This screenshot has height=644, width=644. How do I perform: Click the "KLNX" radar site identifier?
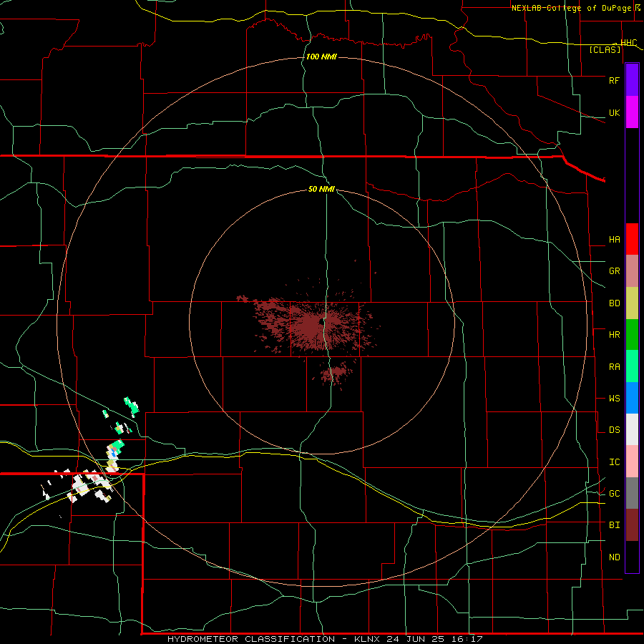coord(369,639)
